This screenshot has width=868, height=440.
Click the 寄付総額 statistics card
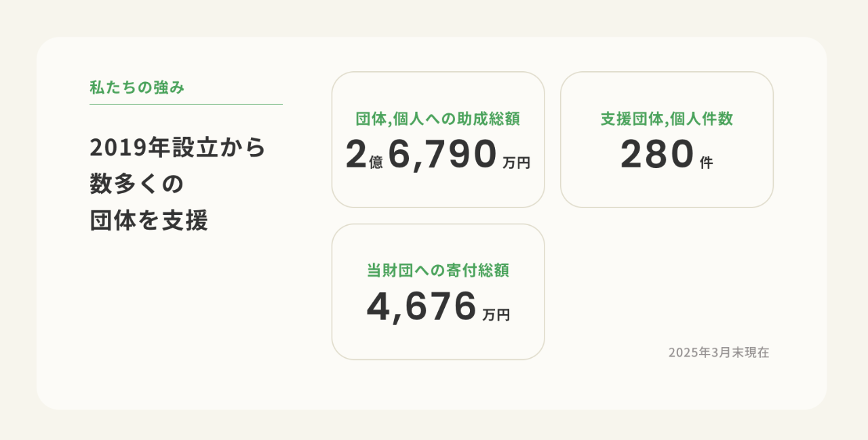click(438, 292)
